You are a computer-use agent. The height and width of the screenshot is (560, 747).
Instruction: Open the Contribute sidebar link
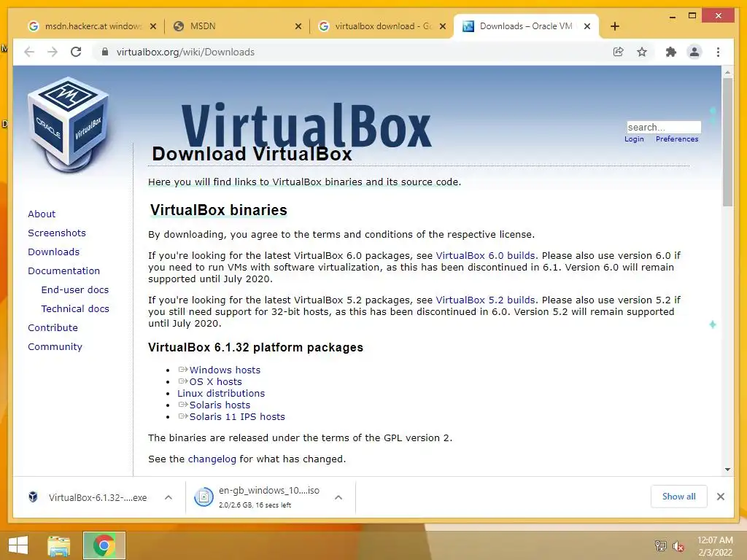[53, 328]
